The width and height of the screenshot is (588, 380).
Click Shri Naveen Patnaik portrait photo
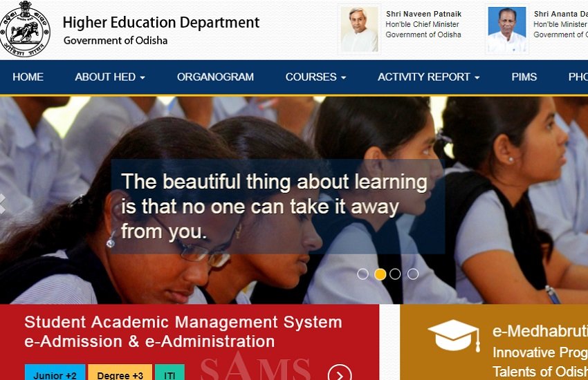pyautogui.click(x=360, y=29)
